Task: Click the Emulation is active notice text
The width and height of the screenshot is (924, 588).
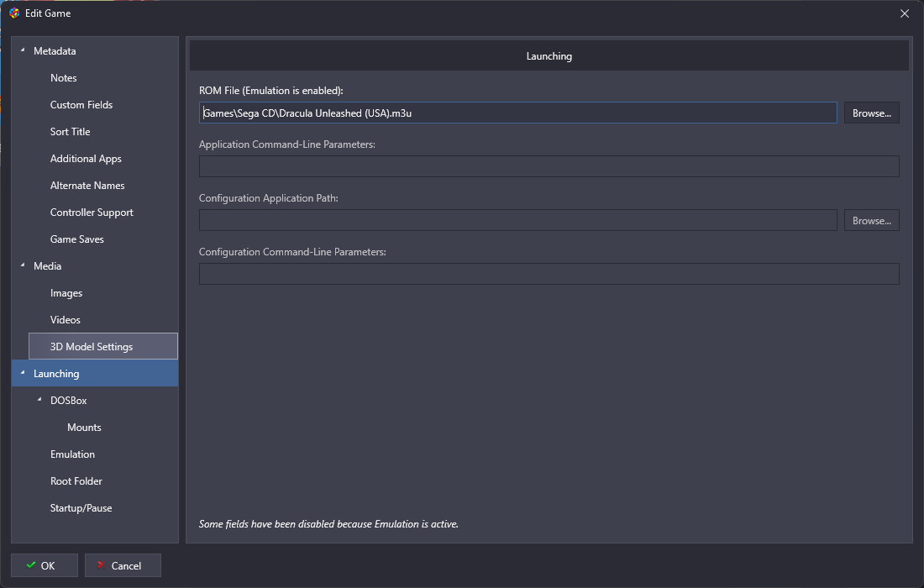Action: (x=328, y=524)
